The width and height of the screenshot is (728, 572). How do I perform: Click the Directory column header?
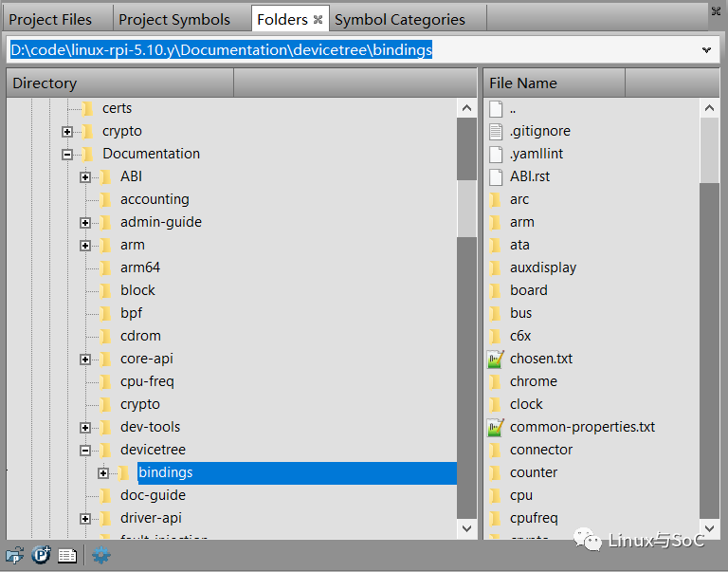point(120,83)
